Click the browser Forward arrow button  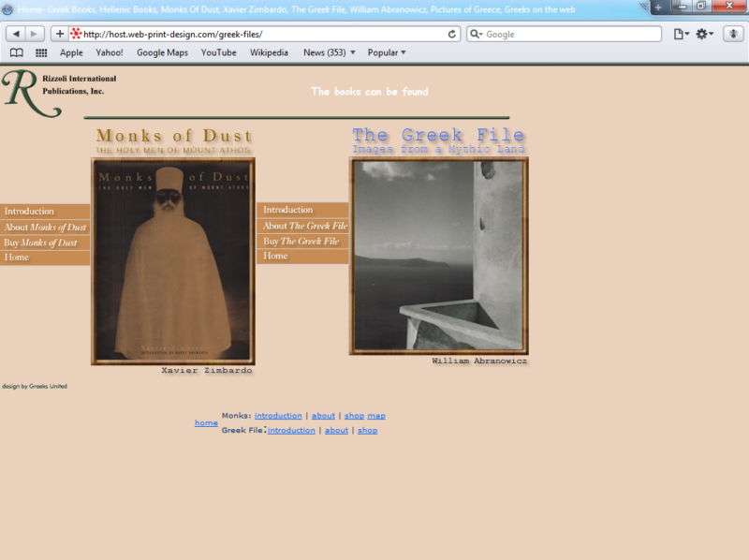pyautogui.click(x=35, y=34)
